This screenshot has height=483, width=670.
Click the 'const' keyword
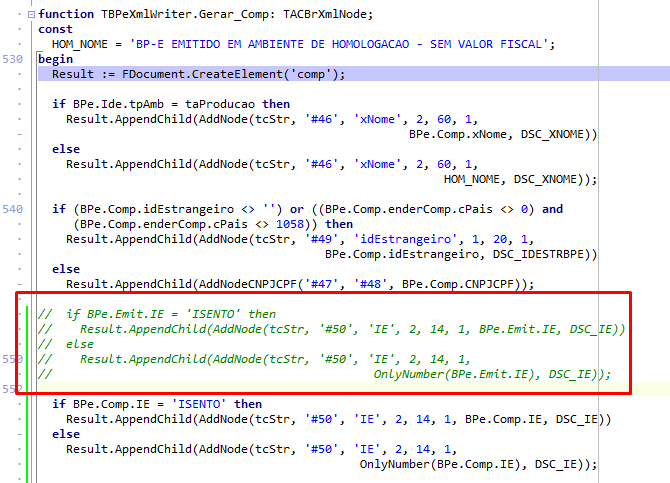coord(56,29)
